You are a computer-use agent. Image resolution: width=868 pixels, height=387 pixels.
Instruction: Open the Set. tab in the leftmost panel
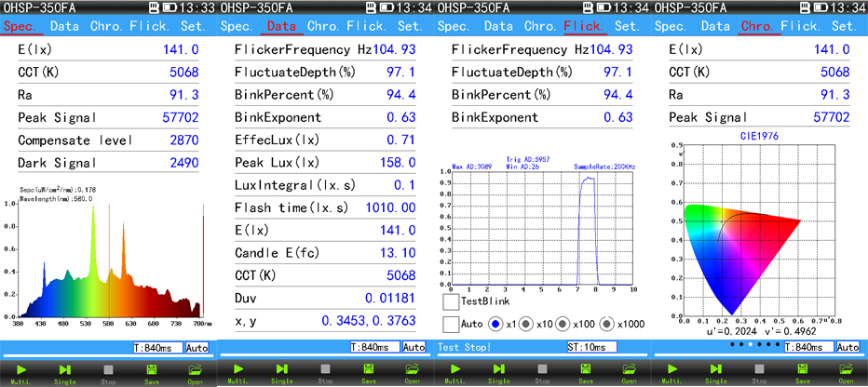[x=196, y=27]
